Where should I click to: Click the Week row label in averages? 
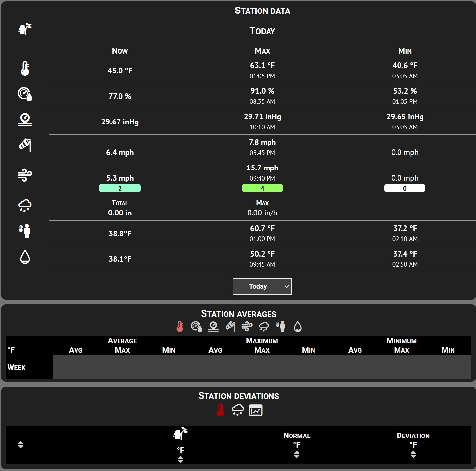[x=16, y=367]
